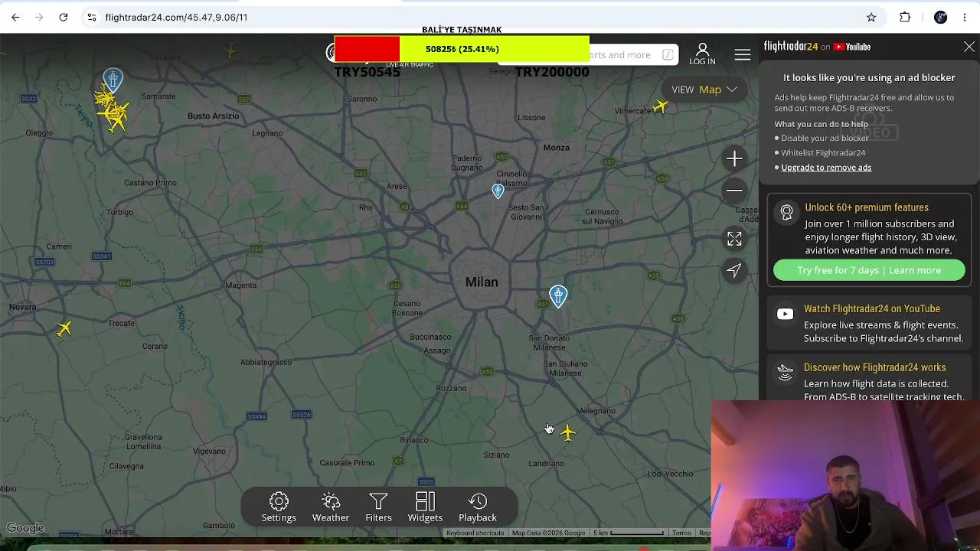
Task: Click the premium features badge icon
Action: [786, 213]
